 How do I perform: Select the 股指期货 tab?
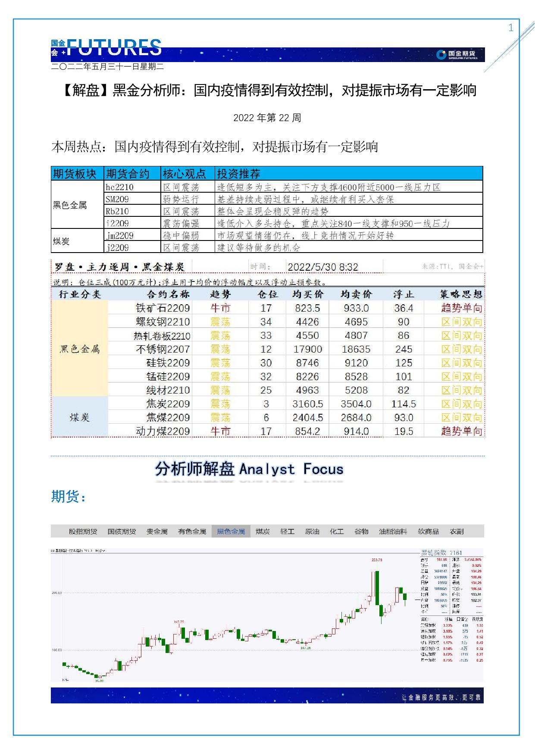[83, 531]
